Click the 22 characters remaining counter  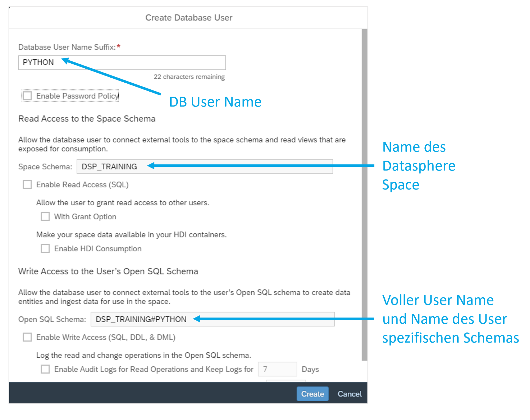coord(189,77)
